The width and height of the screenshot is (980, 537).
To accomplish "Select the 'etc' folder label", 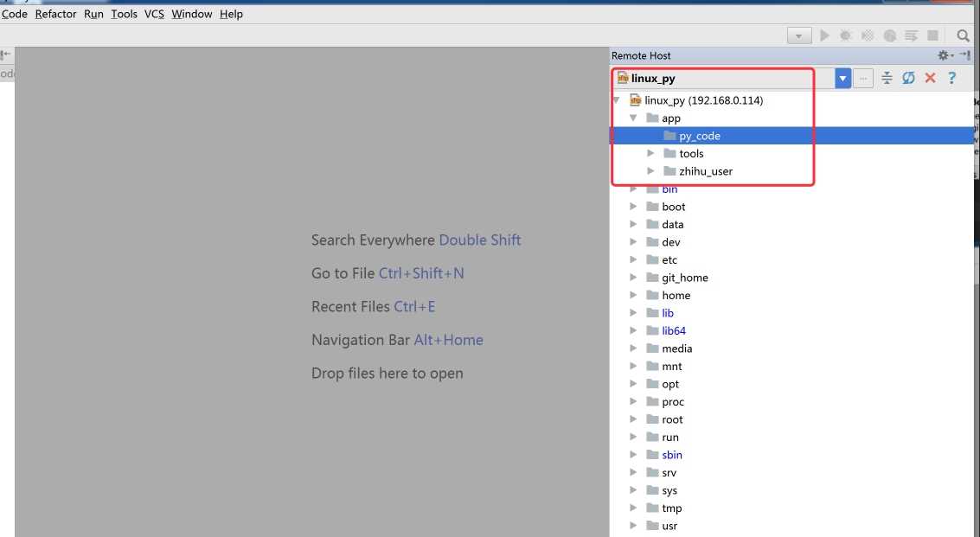I will tap(669, 259).
